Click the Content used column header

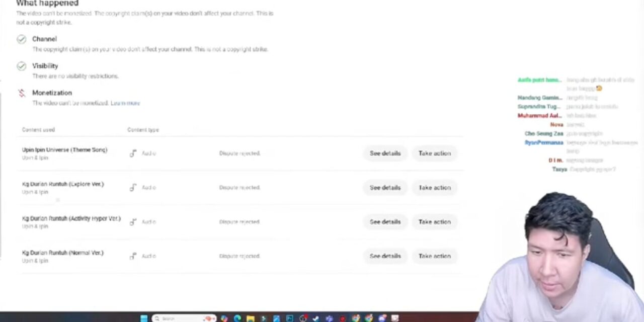38,130
